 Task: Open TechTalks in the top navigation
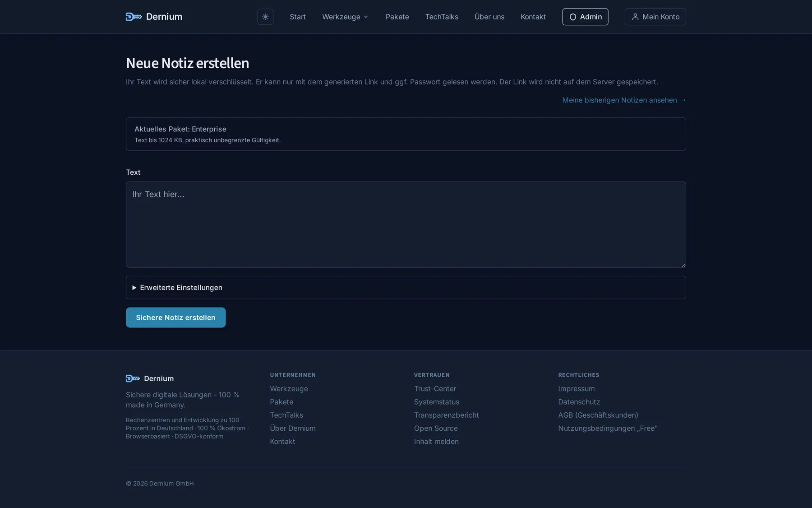442,17
